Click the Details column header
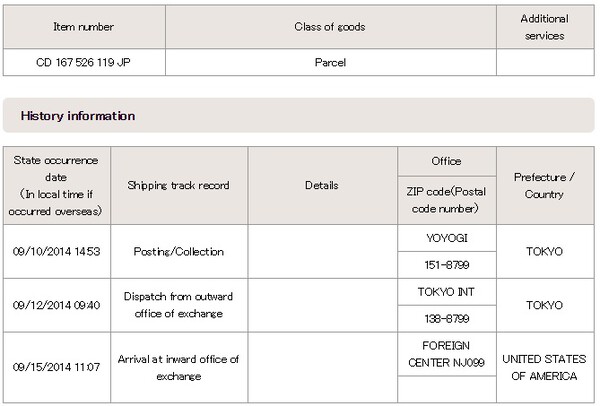Screen dimensions: 600x406 click(x=322, y=185)
